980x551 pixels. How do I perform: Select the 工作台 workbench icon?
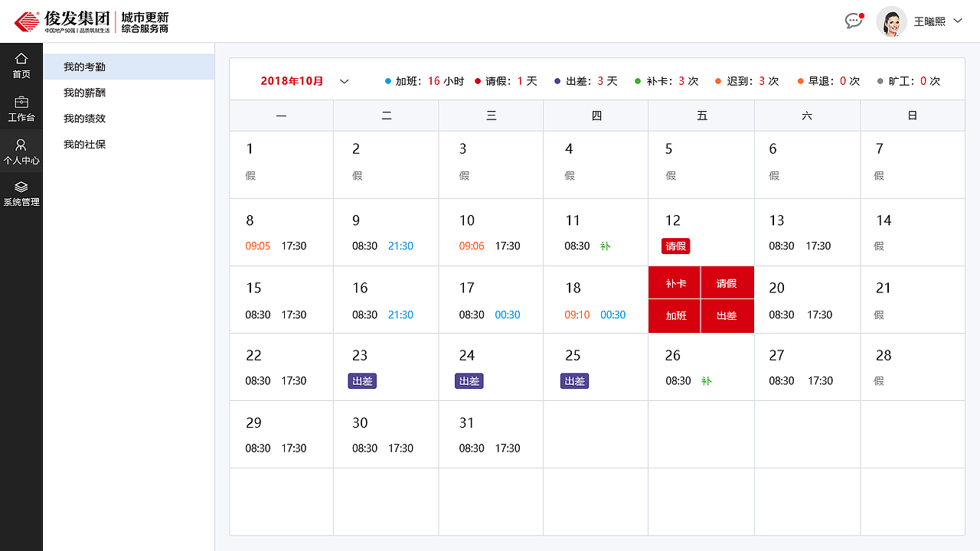(21, 107)
